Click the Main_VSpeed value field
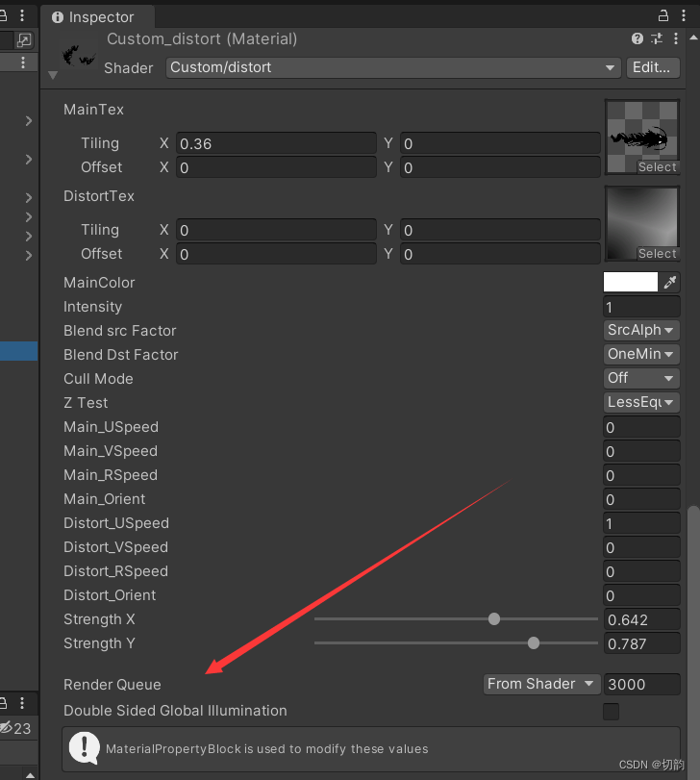This screenshot has width=700, height=780. (x=641, y=451)
